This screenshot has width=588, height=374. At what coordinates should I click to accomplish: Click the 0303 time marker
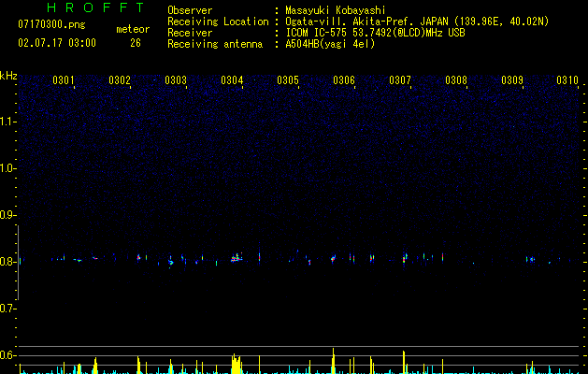[x=176, y=80]
